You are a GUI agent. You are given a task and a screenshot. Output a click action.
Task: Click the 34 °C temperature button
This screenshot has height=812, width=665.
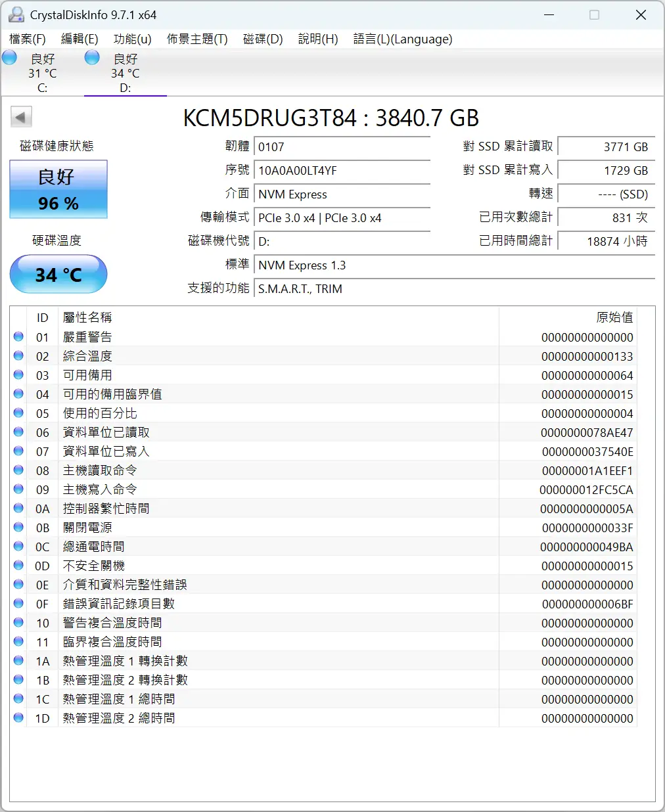58,274
